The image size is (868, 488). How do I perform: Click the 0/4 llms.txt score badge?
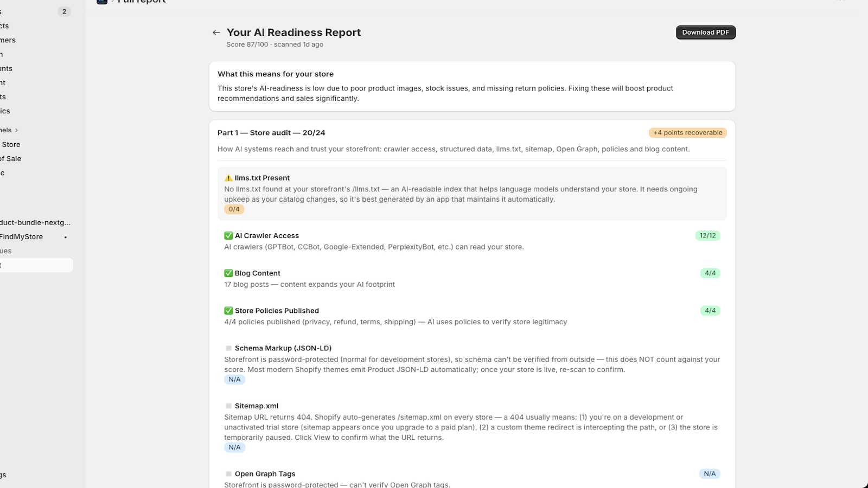[x=234, y=209]
